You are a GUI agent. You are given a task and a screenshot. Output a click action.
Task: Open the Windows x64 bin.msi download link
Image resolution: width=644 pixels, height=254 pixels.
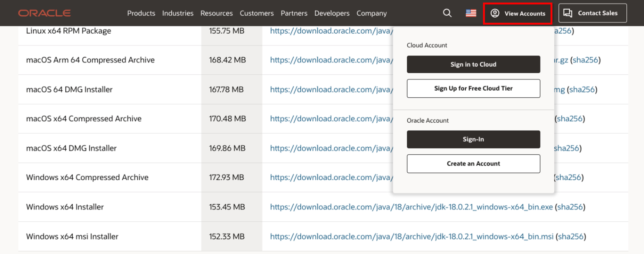click(x=411, y=236)
